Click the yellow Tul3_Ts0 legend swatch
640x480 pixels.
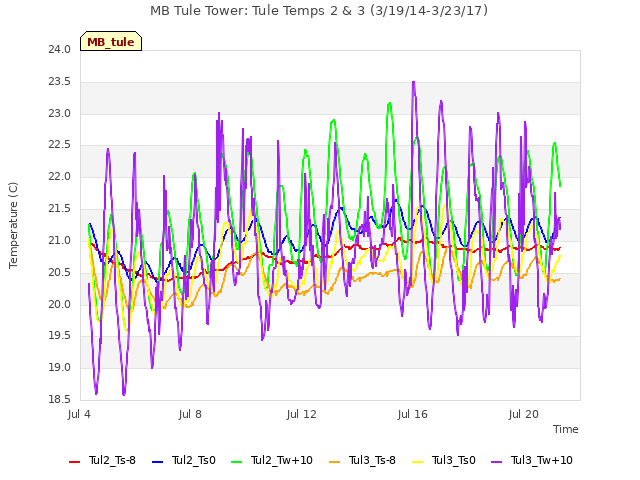418,462
